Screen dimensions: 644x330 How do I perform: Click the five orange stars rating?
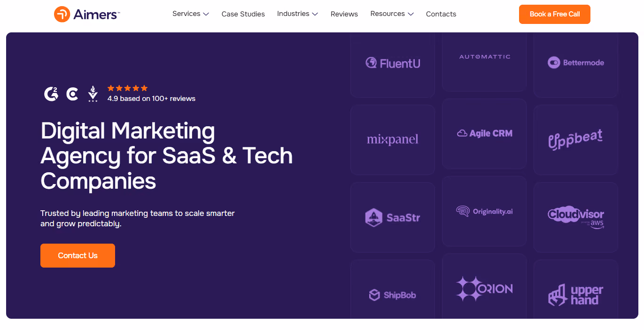[x=127, y=88]
